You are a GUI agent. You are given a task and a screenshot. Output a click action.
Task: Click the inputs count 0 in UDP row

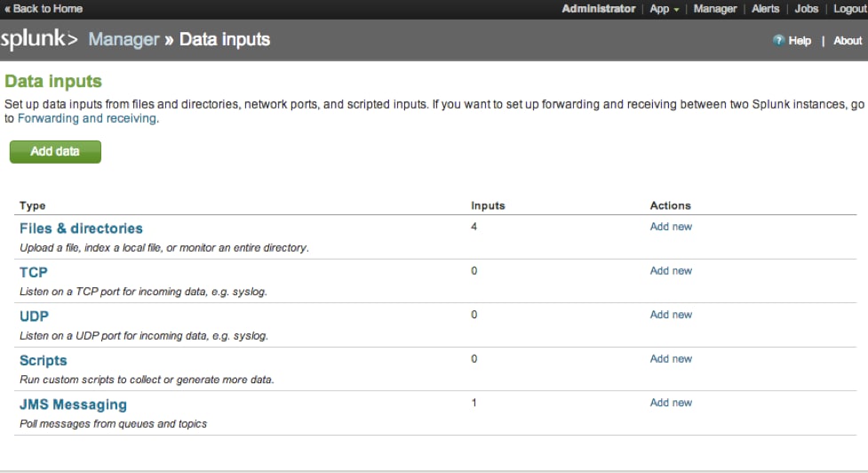pyautogui.click(x=474, y=315)
